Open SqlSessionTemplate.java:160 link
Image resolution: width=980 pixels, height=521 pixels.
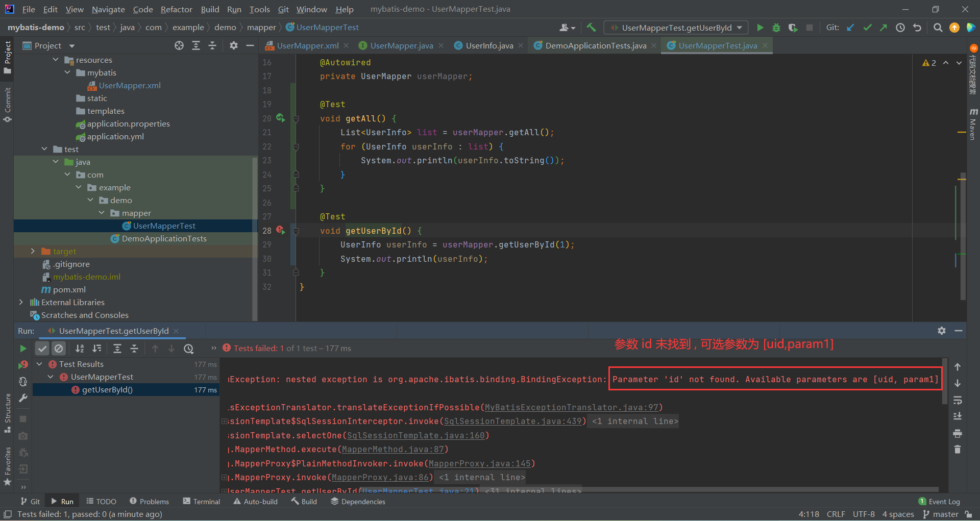coord(415,435)
